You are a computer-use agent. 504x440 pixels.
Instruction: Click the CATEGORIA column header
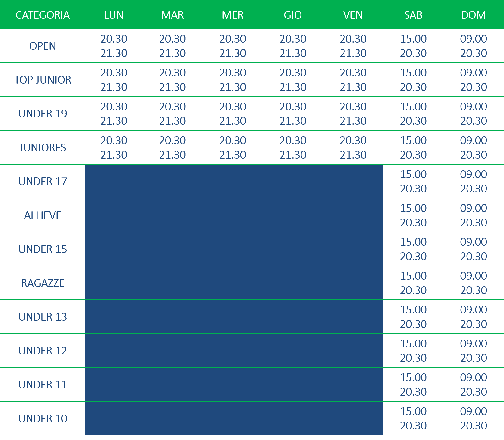[43, 15]
